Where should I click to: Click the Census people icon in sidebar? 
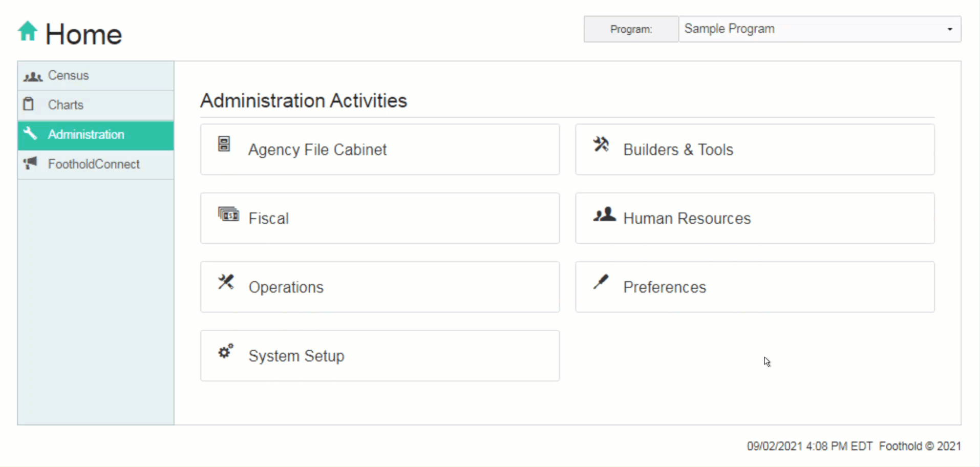[x=33, y=76]
